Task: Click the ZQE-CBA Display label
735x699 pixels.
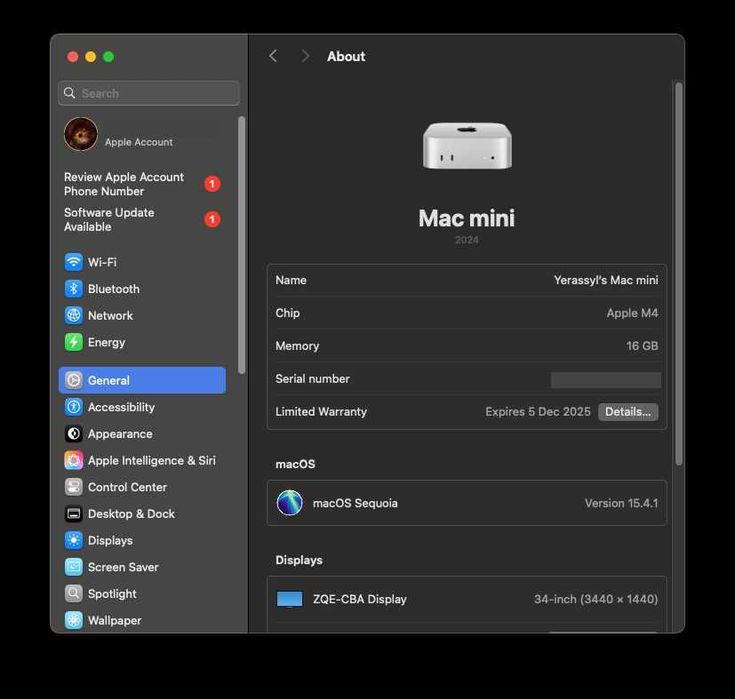Action: [360, 599]
